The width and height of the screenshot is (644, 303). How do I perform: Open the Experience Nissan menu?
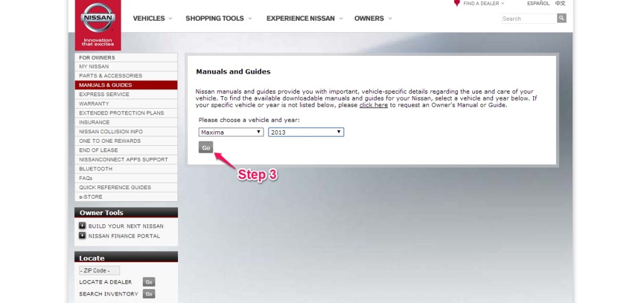tap(304, 18)
